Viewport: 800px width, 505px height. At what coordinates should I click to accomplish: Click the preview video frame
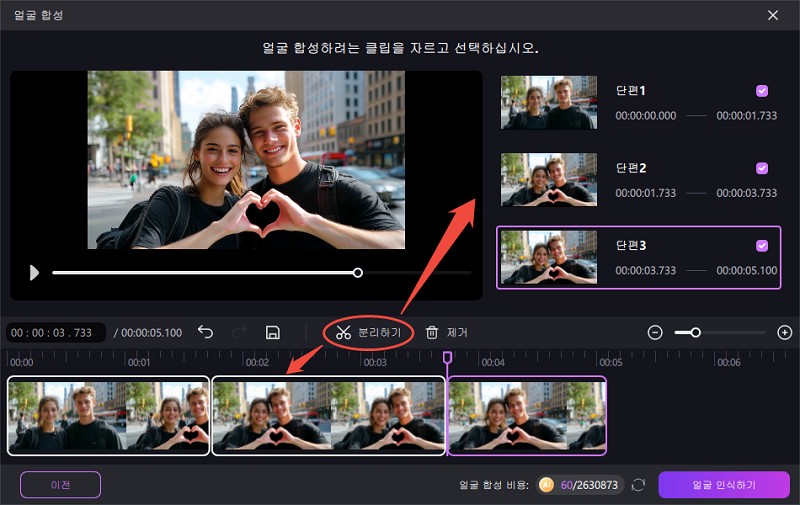[246, 160]
